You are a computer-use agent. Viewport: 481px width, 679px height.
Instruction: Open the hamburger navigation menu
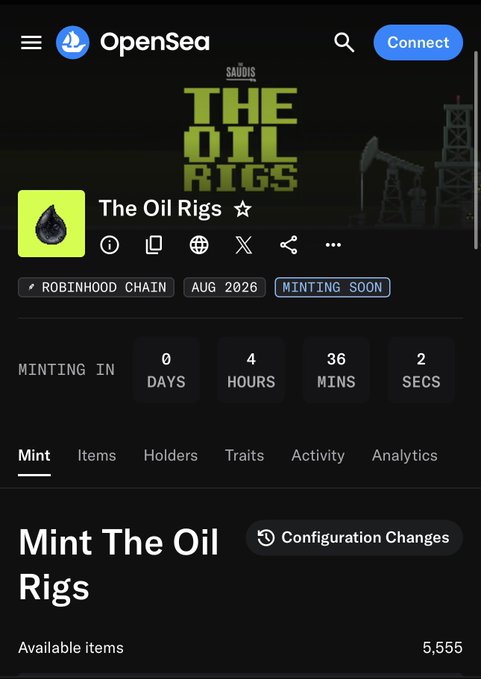click(31, 42)
